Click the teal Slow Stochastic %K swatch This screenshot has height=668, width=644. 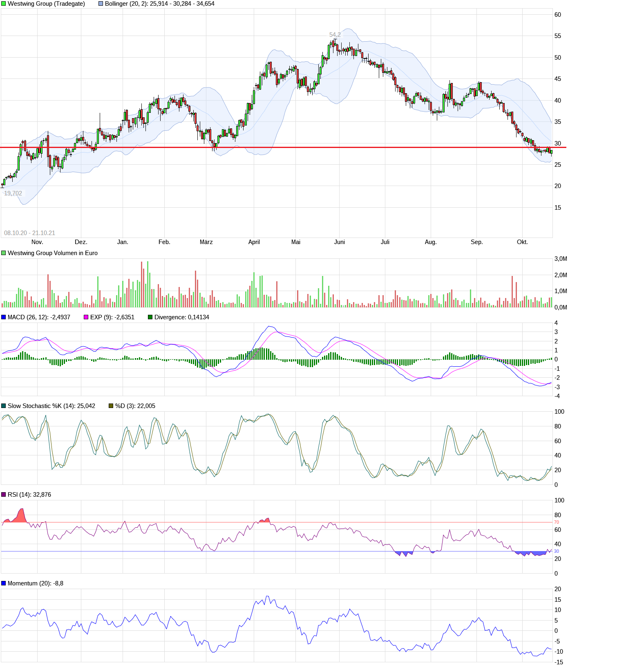pyautogui.click(x=4, y=406)
